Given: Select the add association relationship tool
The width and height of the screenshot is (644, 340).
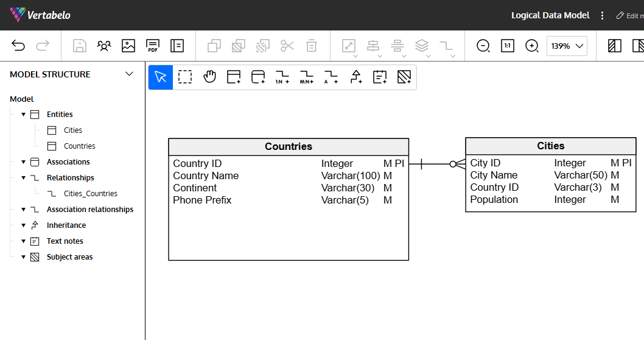Looking at the screenshot, I should pos(331,77).
